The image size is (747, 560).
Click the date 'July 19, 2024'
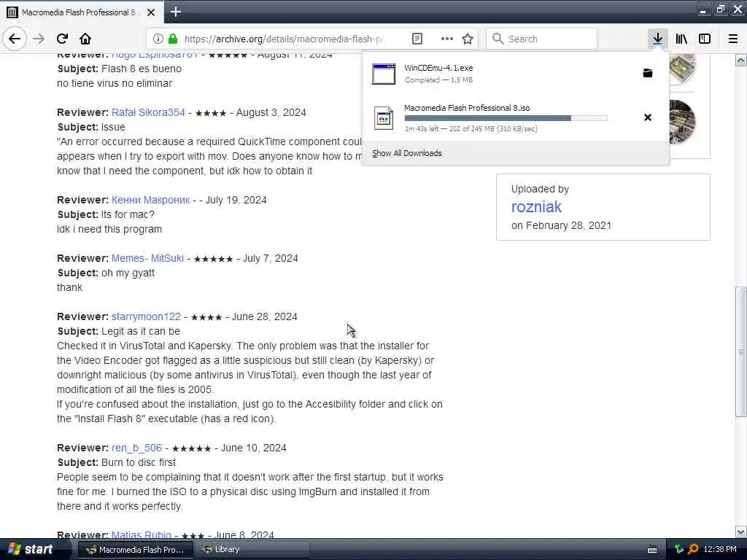coord(236,200)
